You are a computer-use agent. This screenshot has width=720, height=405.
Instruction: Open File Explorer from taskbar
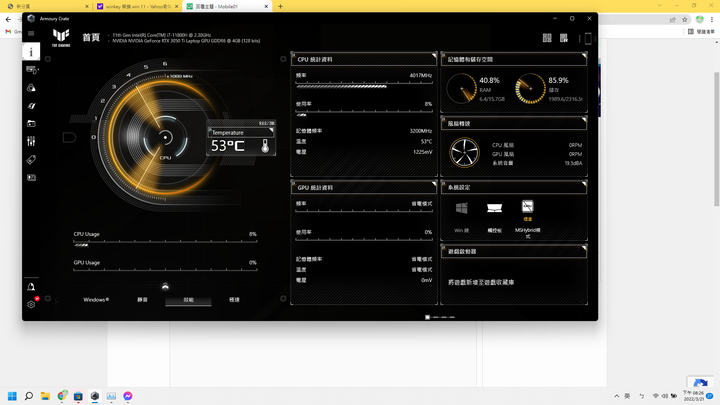click(45, 396)
